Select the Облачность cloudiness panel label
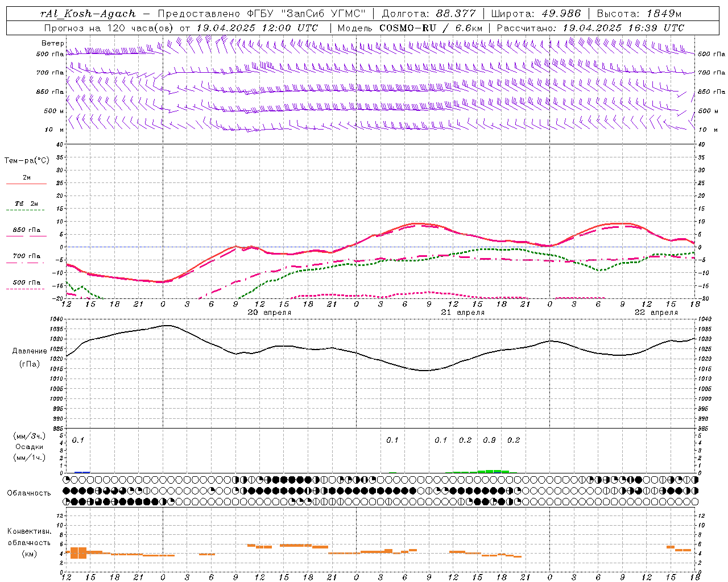Screen dimensions: 728x582 click(x=29, y=493)
